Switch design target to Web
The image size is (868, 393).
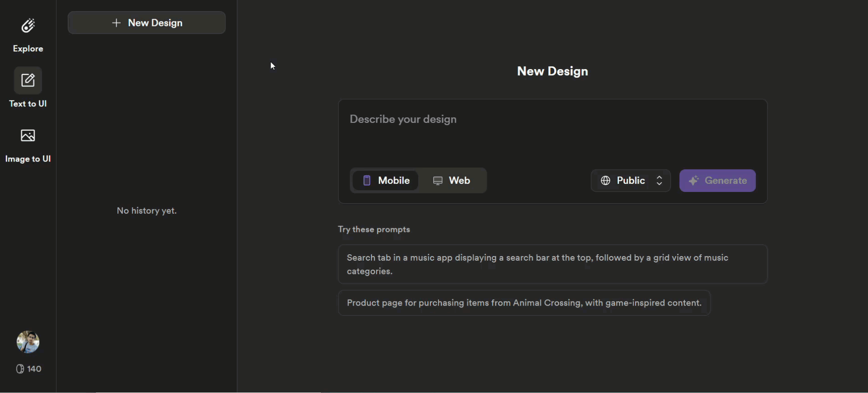click(x=451, y=181)
